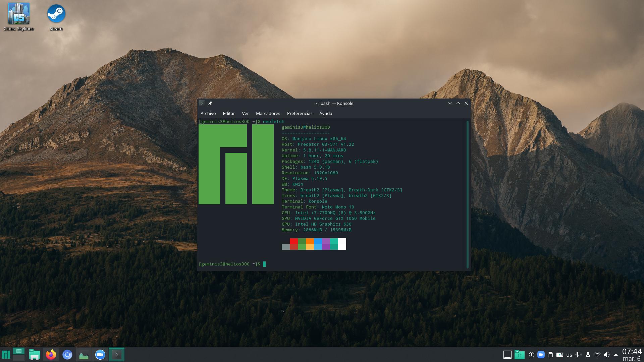Open the Firefox browser from the taskbar
Screen dimensions: 644x362
coord(51,355)
